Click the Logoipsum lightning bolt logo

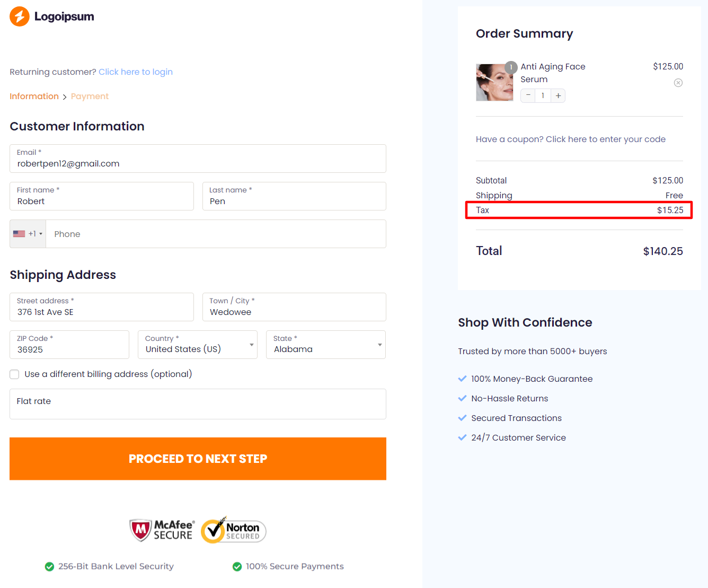point(19,16)
